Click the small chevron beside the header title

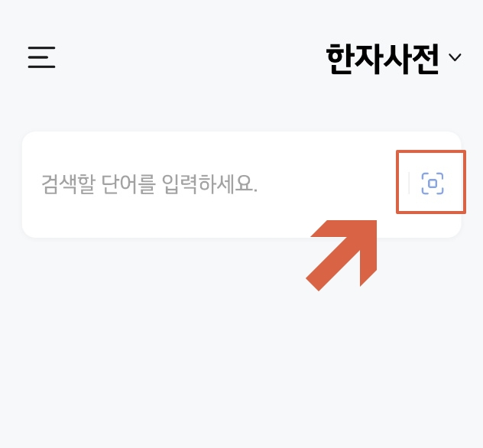455,57
